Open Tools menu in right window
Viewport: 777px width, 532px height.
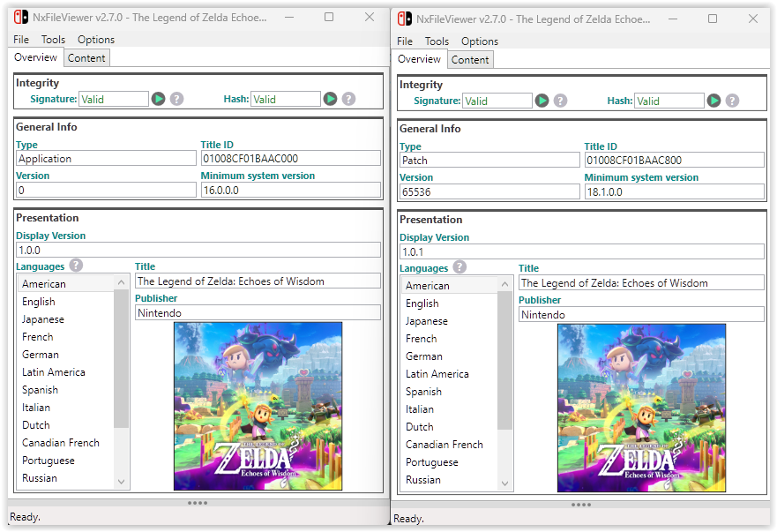(437, 41)
